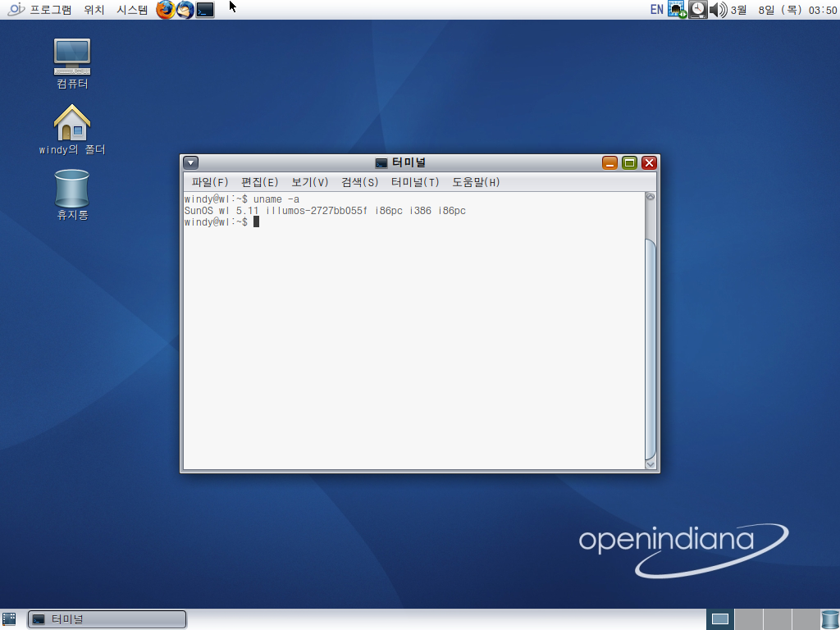Click the 터미널 taskbar button

tap(107, 619)
